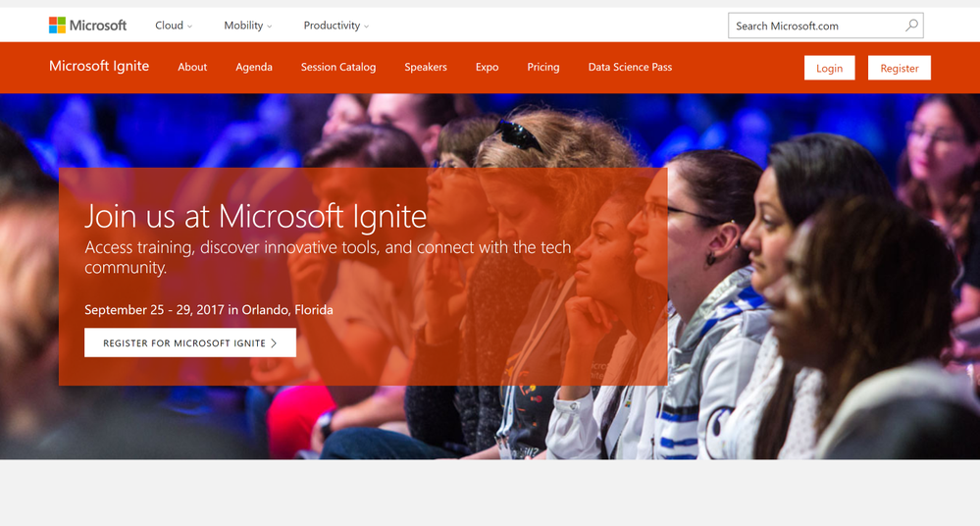Screen dimensions: 980x526
Task: Expand the Productivity dropdown menu
Action: [335, 26]
